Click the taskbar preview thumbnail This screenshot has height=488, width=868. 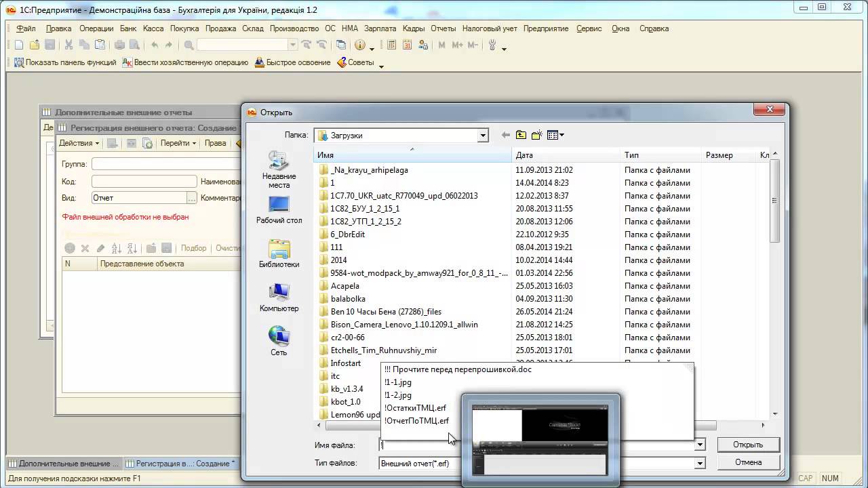[540, 439]
